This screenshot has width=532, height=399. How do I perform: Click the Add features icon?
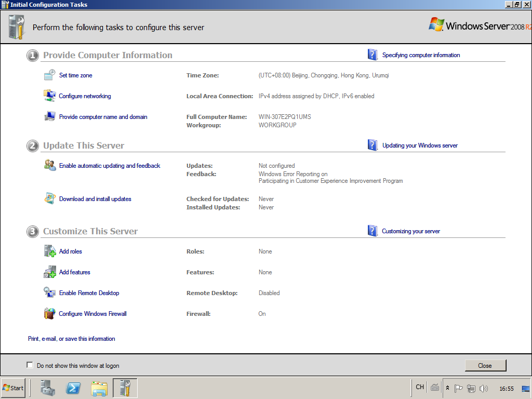pyautogui.click(x=50, y=272)
